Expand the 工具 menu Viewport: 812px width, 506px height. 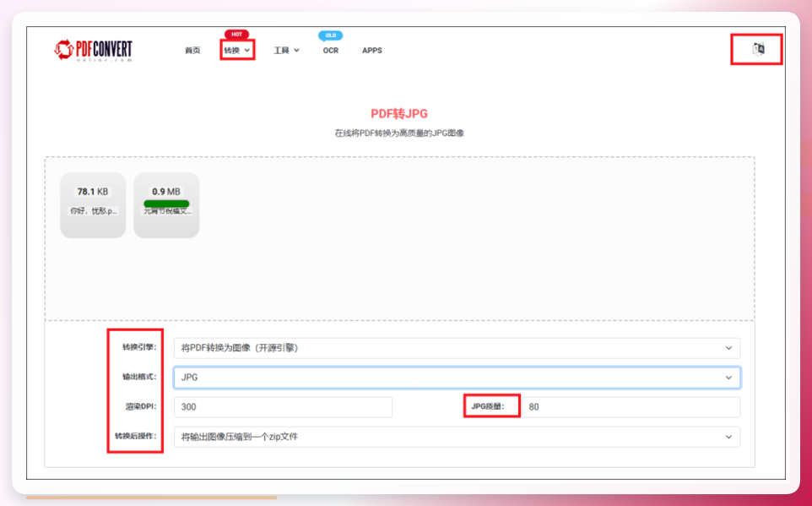click(286, 51)
